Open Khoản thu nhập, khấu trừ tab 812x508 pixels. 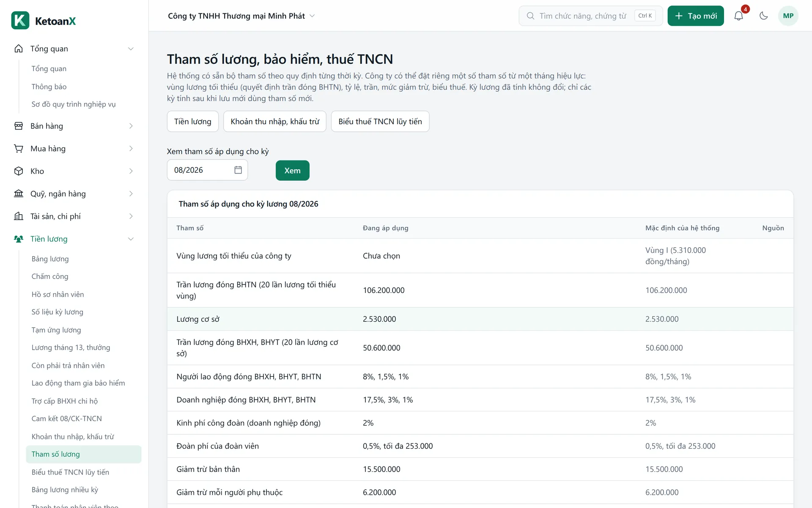275,121
